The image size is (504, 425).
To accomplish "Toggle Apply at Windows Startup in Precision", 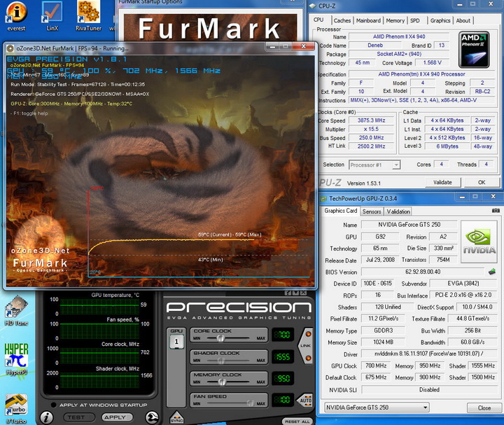I will (53, 405).
